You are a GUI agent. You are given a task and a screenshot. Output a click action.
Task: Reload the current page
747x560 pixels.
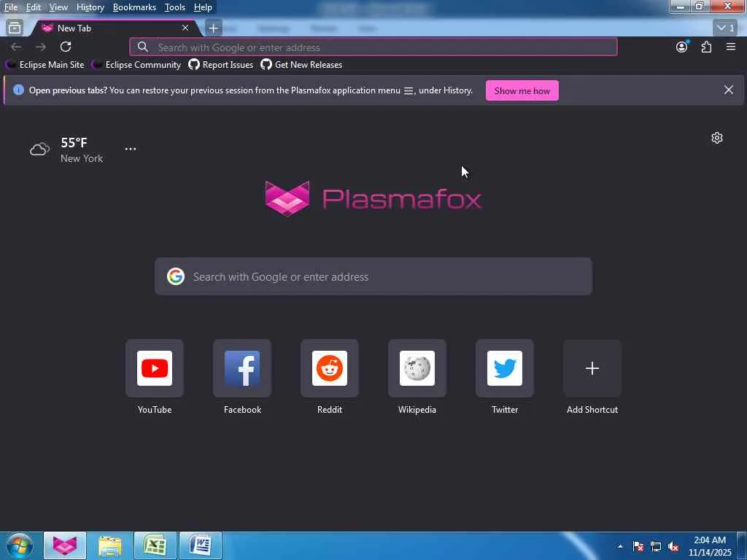coord(66,47)
